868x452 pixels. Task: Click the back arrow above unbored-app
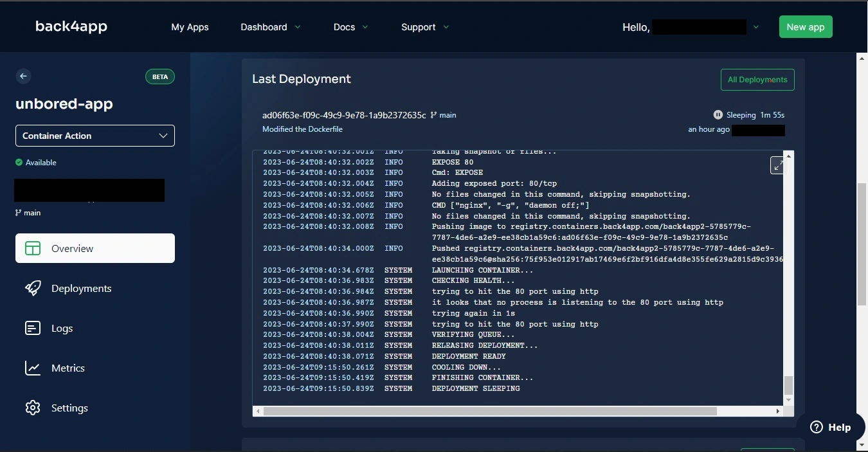23,76
